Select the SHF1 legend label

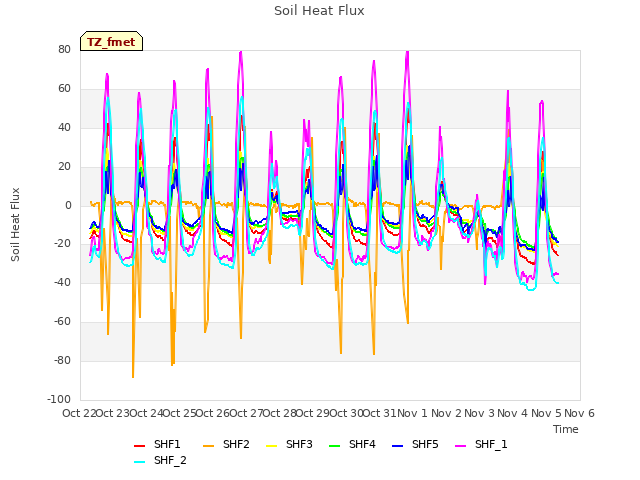tap(167, 444)
